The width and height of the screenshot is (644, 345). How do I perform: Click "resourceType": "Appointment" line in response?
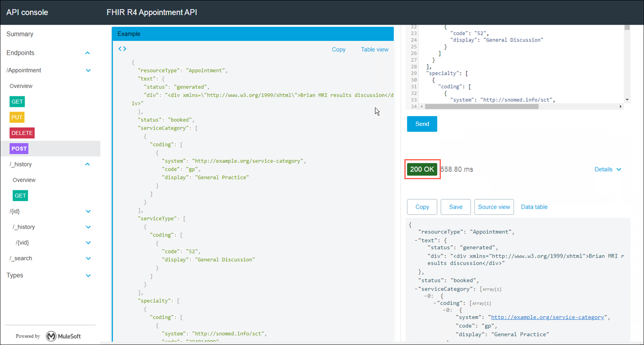point(466,232)
